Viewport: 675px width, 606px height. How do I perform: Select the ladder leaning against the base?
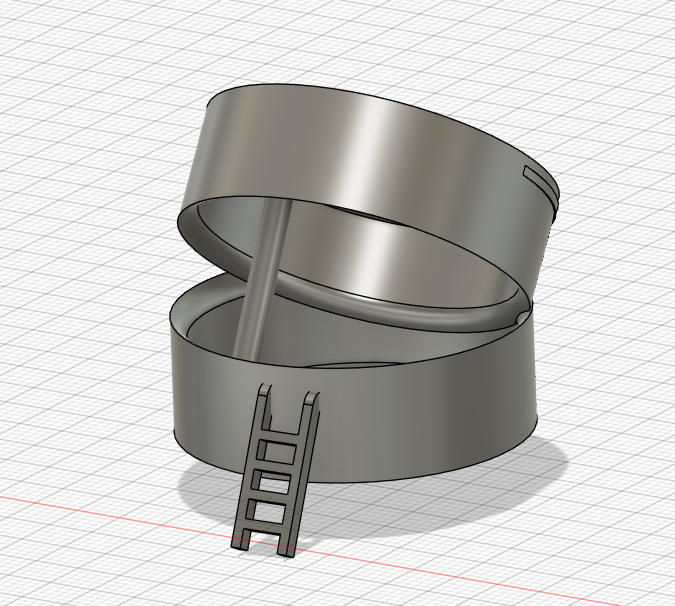click(x=276, y=469)
